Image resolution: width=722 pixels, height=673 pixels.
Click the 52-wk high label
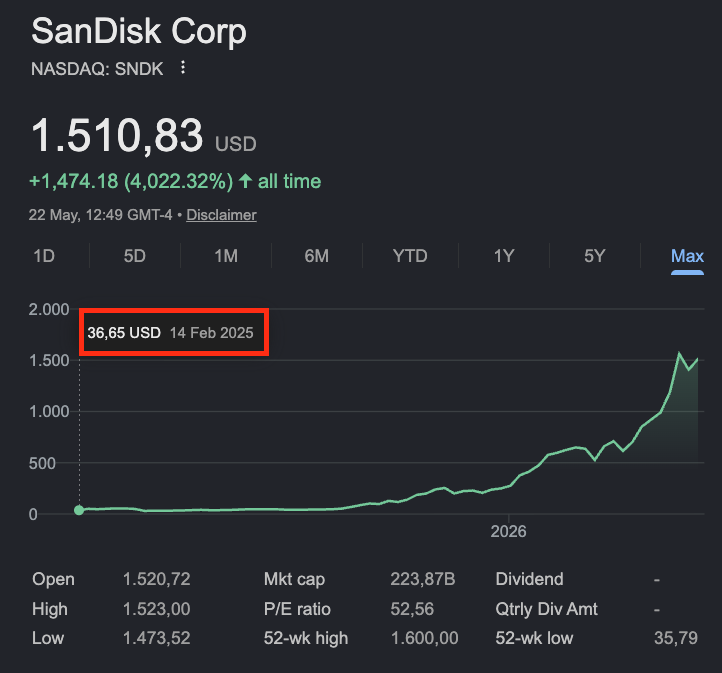[x=306, y=638]
